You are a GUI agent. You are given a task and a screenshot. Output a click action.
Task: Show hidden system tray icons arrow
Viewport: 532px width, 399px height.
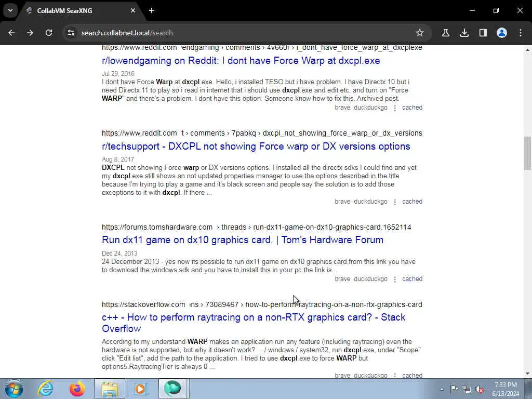[442, 389]
